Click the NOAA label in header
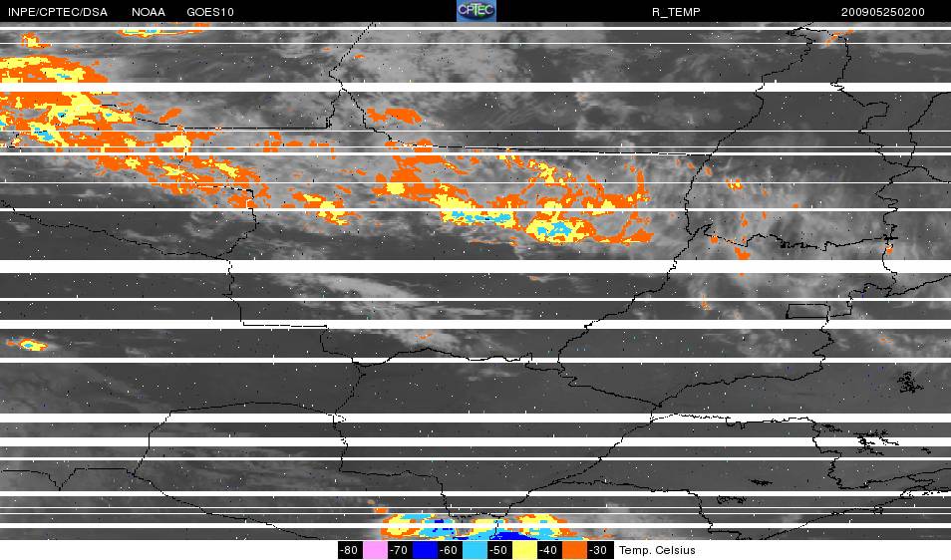This screenshot has height=560, width=951. 148,12
